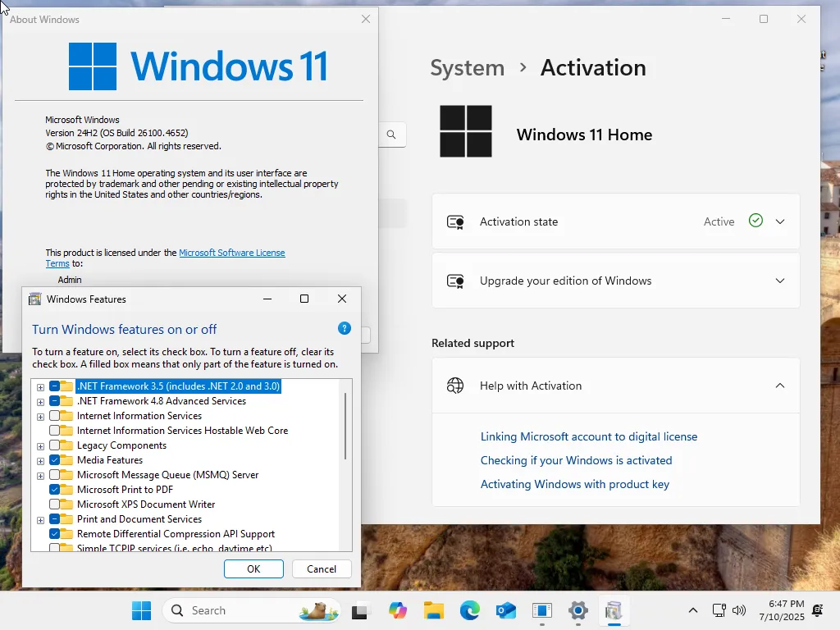Click the Windows Features title bar icon
Viewport: 840px width, 630px height.
(x=34, y=299)
